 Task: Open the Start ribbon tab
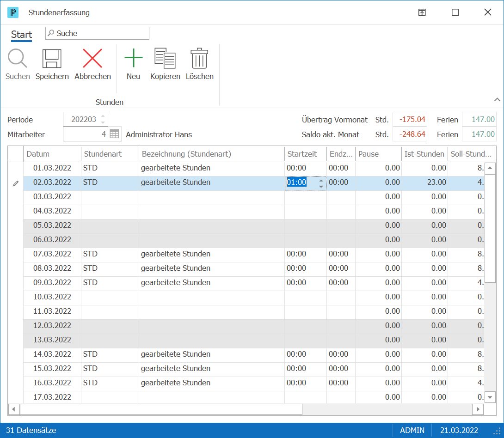point(22,35)
